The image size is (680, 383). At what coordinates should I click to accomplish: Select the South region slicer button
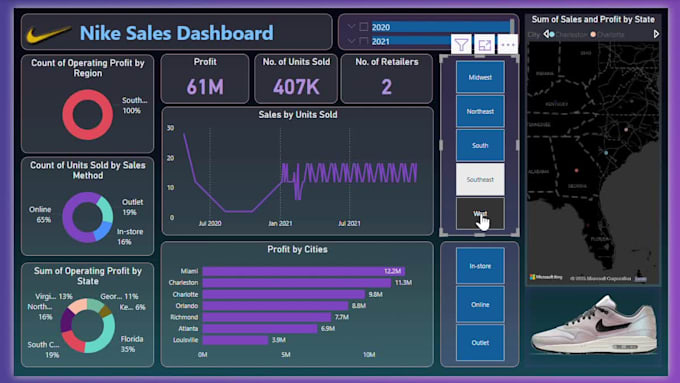pos(480,145)
